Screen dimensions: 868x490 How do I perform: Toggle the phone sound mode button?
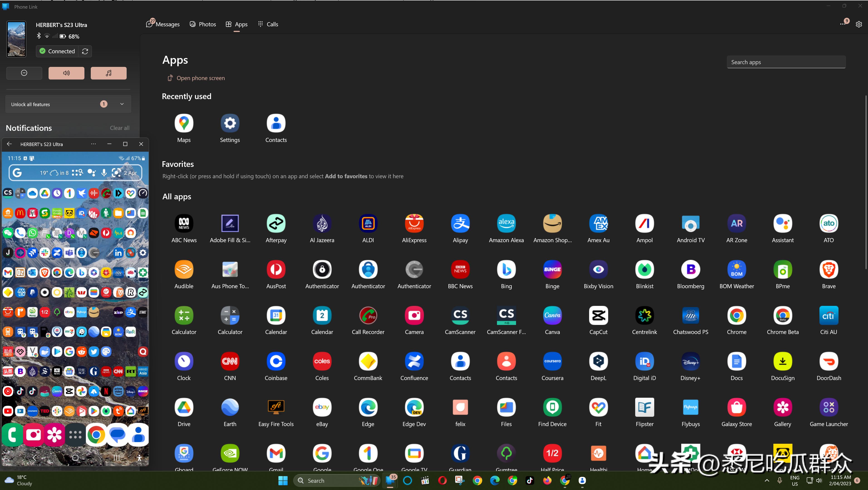tap(66, 73)
